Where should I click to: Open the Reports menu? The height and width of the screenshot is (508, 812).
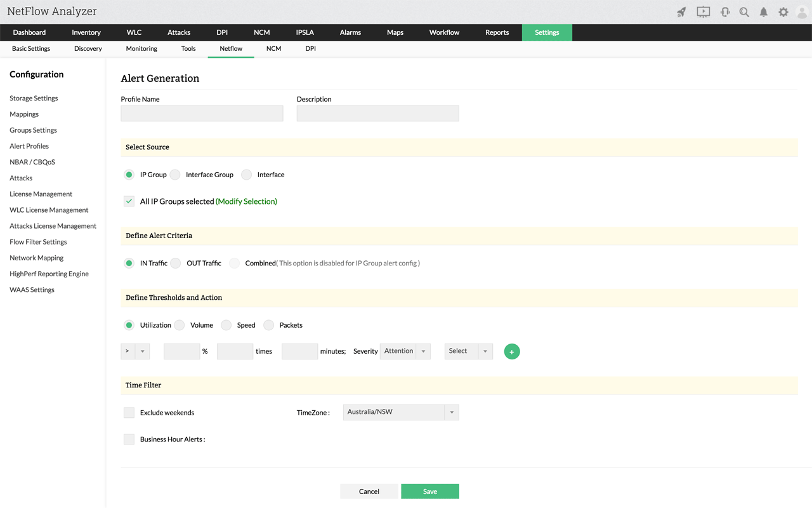[497, 32]
